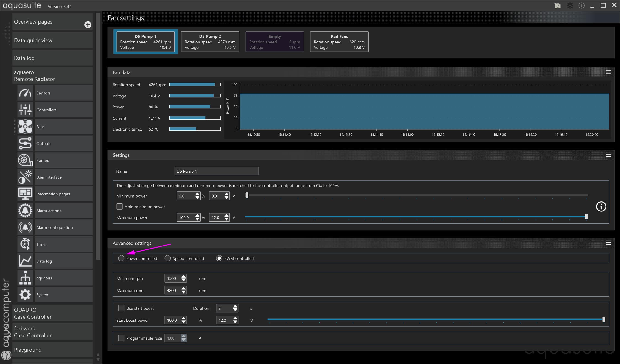Open the Controllers sliders icon
The image size is (620, 364).
click(25, 110)
